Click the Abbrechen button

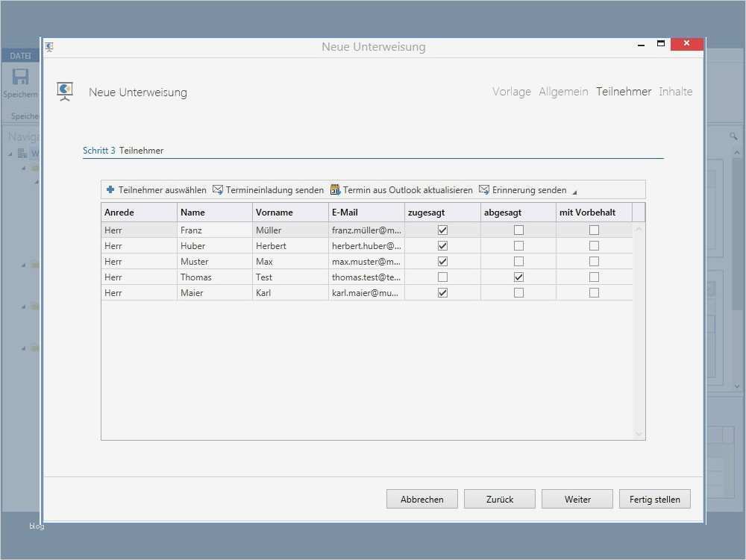pyautogui.click(x=421, y=500)
